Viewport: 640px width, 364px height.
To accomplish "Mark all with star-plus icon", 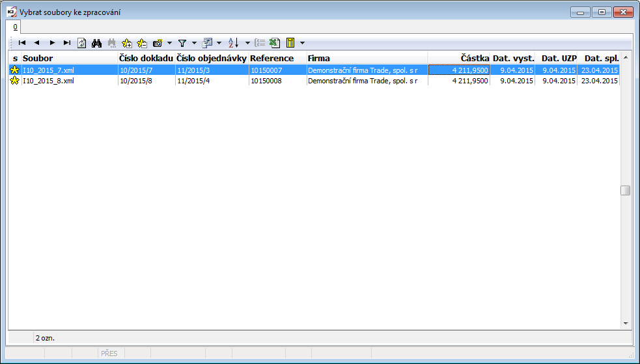I will (x=127, y=43).
